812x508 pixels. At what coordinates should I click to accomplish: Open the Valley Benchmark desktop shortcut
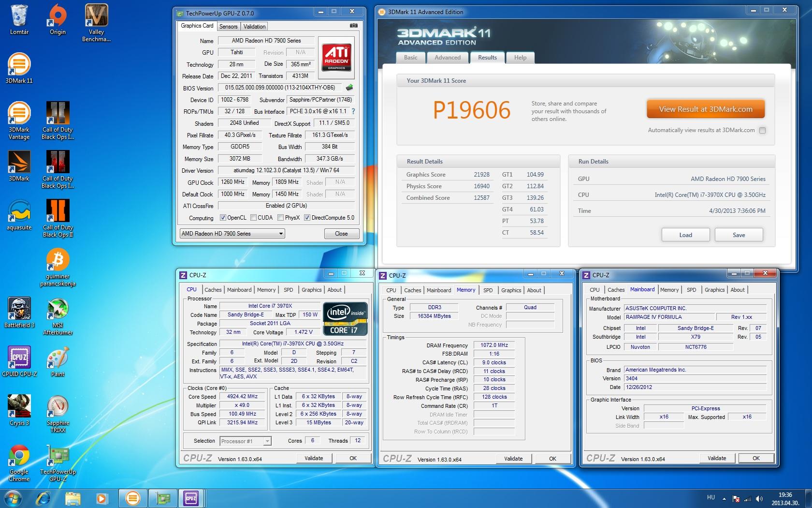point(96,23)
